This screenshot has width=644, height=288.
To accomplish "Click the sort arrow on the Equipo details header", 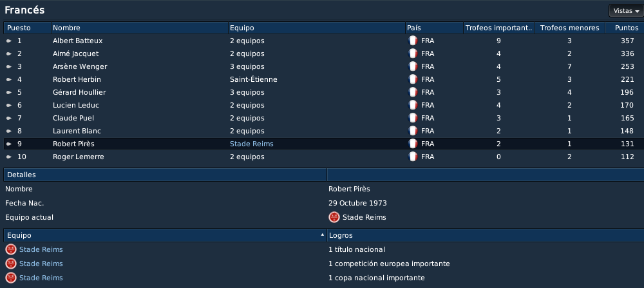I will [x=323, y=235].
